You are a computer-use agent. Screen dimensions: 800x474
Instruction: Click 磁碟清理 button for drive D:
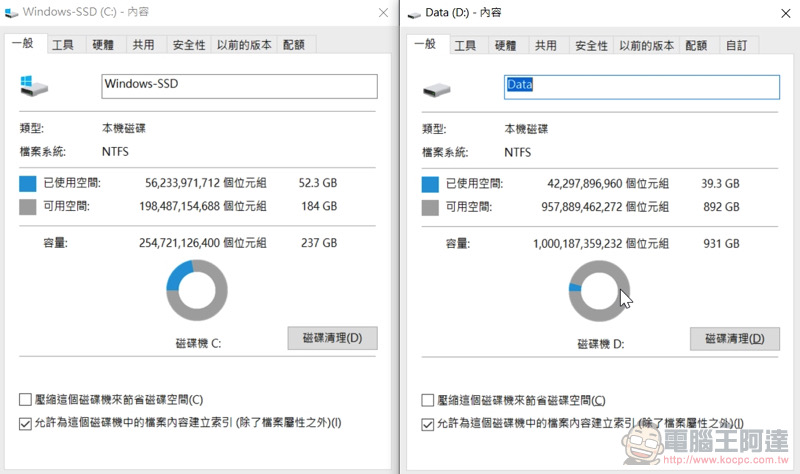(x=734, y=339)
